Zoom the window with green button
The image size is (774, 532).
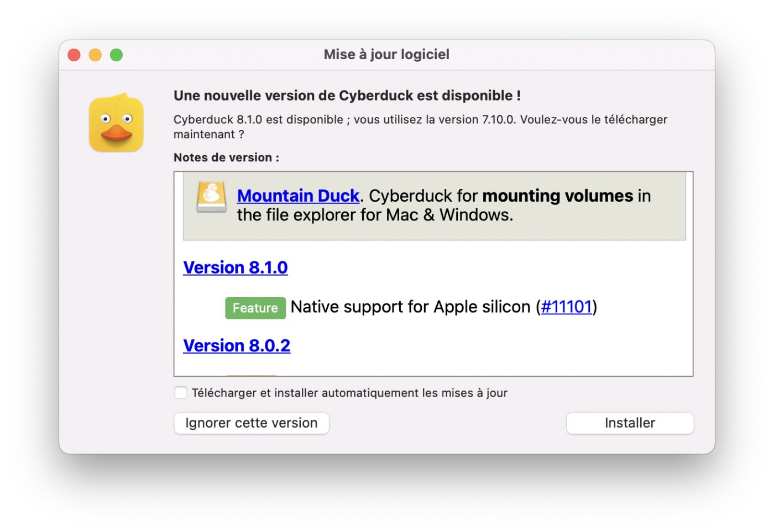(116, 55)
